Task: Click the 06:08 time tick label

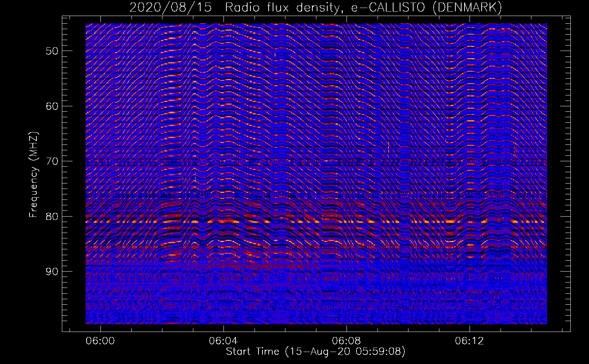Action: pyautogui.click(x=347, y=341)
